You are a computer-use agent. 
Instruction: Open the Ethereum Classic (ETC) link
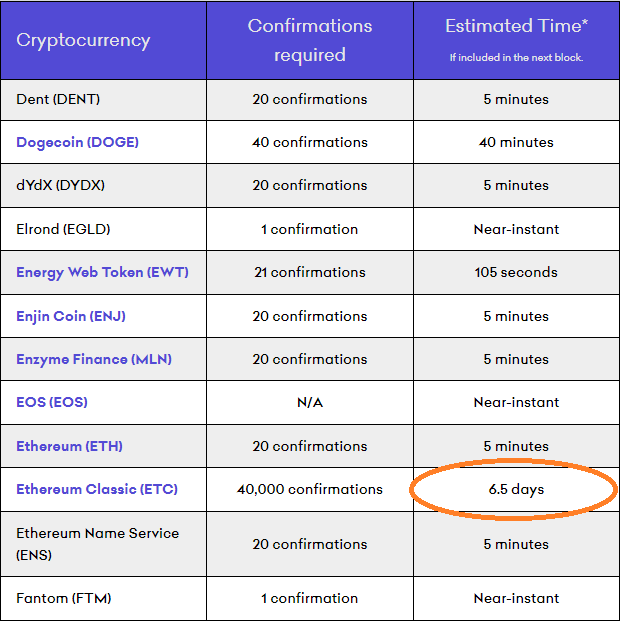[x=97, y=490]
